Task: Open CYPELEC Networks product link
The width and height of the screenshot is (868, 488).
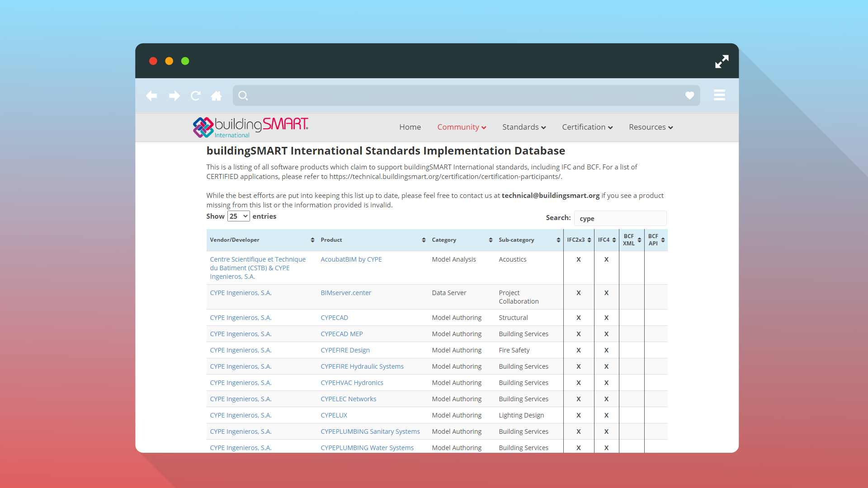Action: point(348,399)
